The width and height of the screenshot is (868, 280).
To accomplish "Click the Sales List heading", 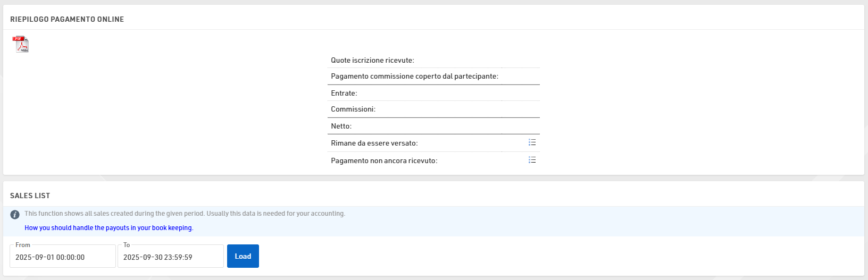I will (x=30, y=196).
